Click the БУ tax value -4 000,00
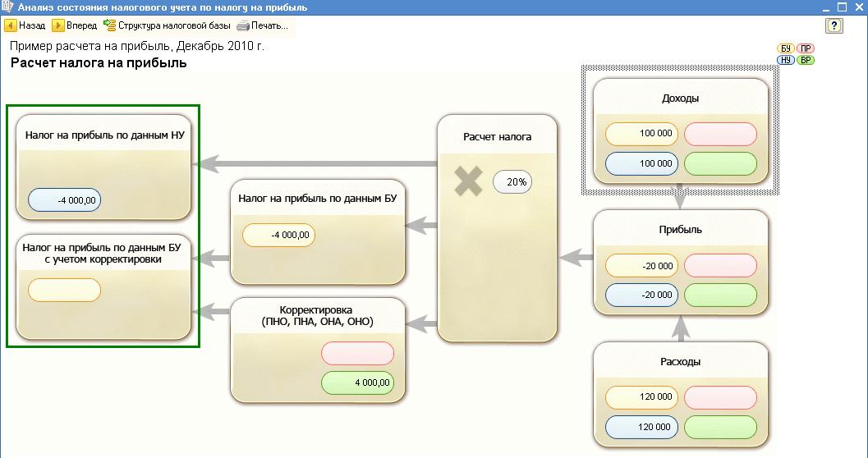Viewport: 868px width, 458px height. [x=278, y=235]
